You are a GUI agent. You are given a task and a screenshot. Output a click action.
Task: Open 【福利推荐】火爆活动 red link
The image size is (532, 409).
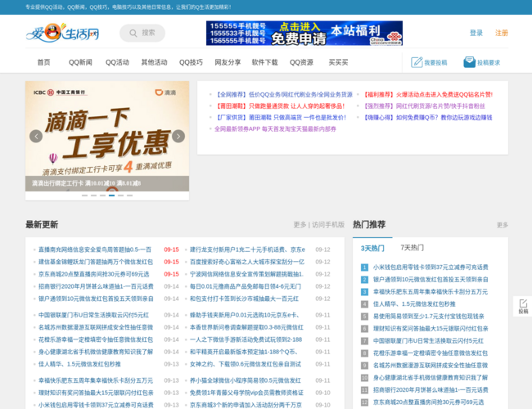[427, 95]
